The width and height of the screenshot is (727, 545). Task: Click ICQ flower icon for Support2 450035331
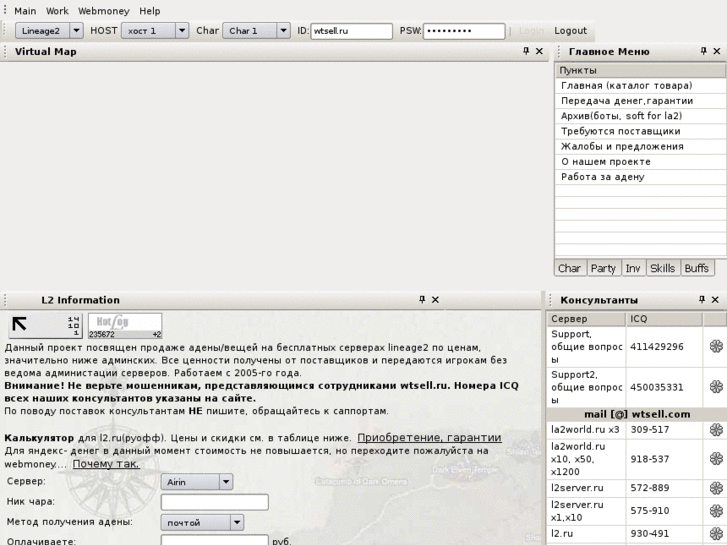pyautogui.click(x=716, y=387)
